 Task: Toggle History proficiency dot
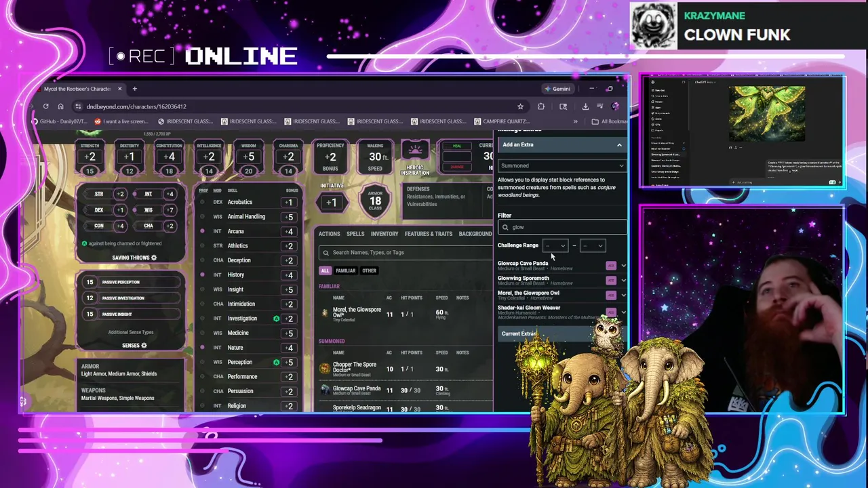coord(202,274)
